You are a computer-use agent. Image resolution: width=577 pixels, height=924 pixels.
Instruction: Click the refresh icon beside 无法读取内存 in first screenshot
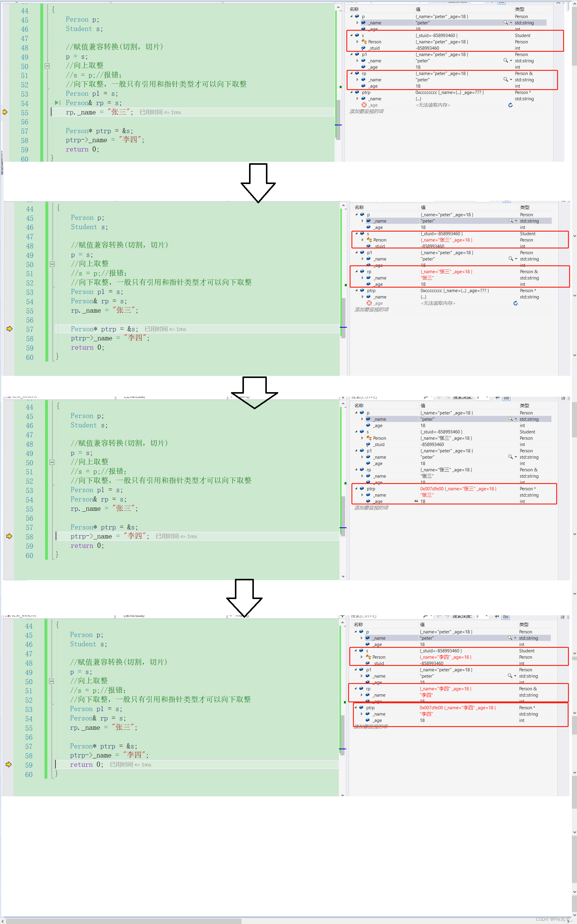point(510,105)
